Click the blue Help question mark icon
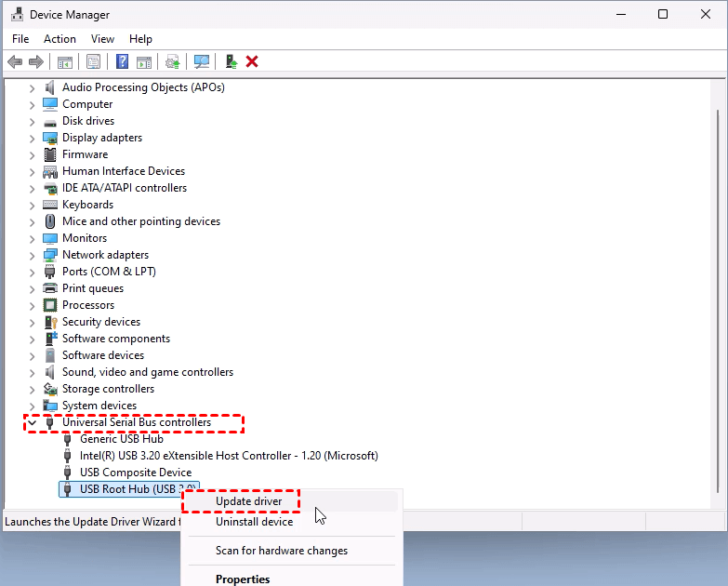 tap(122, 61)
